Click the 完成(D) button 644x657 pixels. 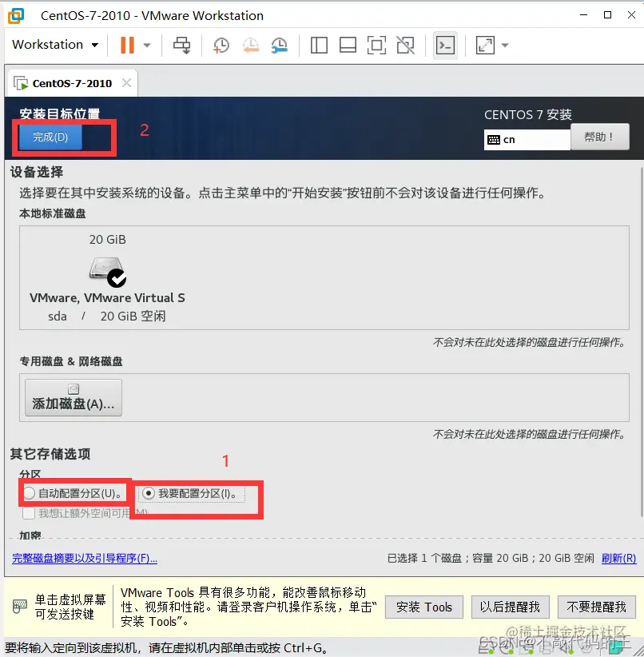(x=50, y=137)
